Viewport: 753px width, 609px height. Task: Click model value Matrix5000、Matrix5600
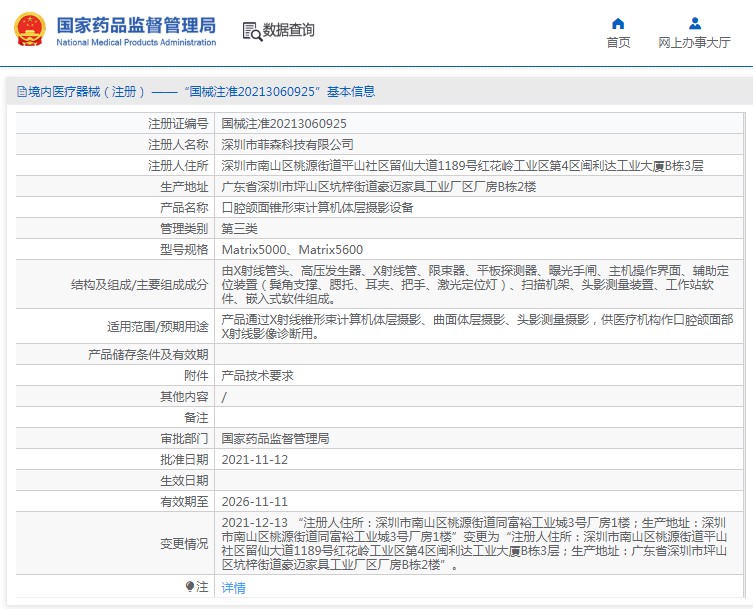[x=292, y=250]
